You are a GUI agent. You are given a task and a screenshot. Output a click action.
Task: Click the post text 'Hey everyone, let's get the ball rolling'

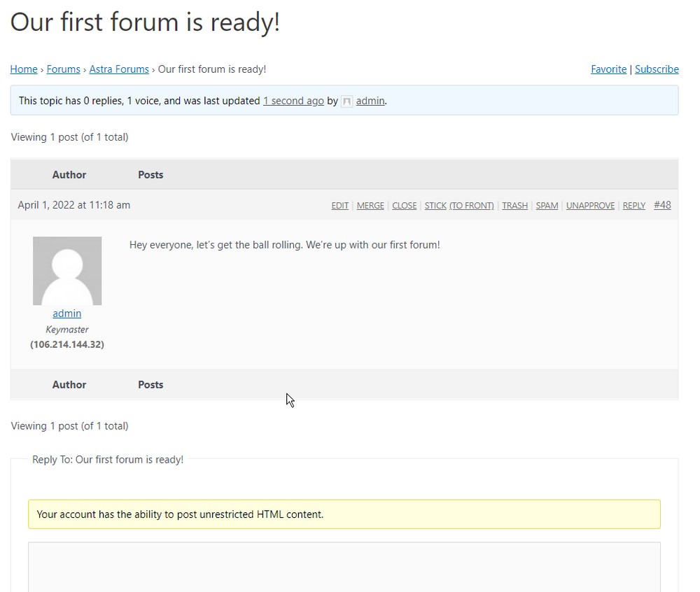216,245
